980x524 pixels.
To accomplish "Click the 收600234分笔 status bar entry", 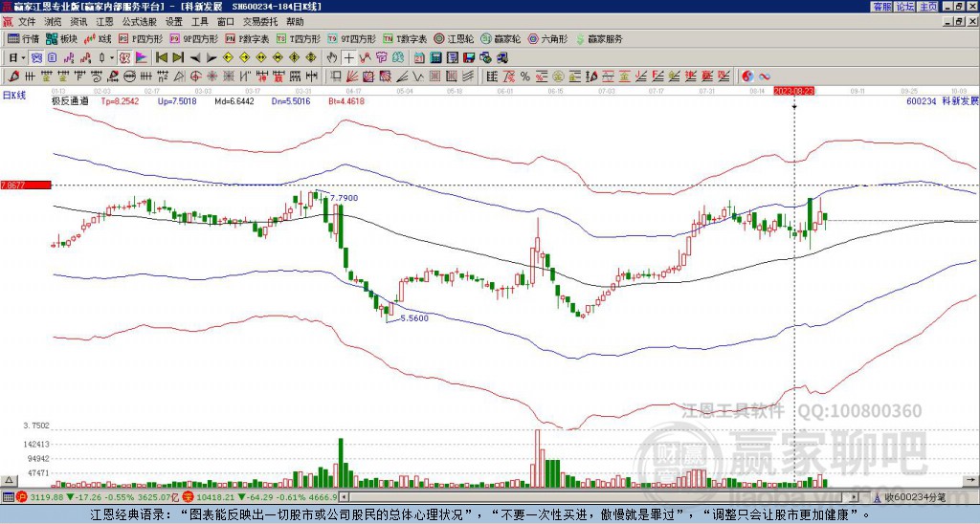I will click(x=910, y=497).
